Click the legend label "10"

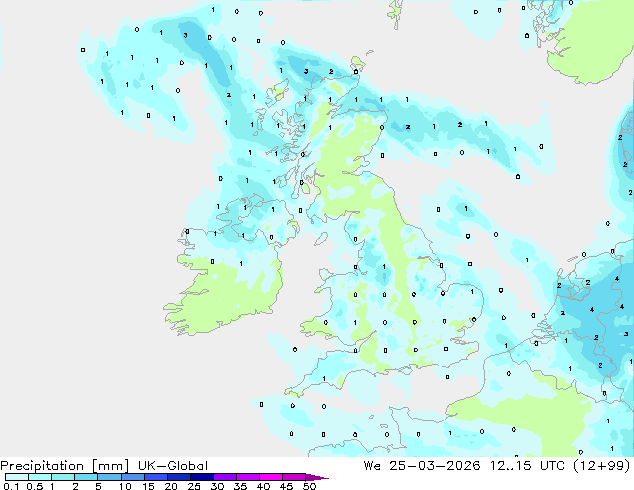pos(125,486)
